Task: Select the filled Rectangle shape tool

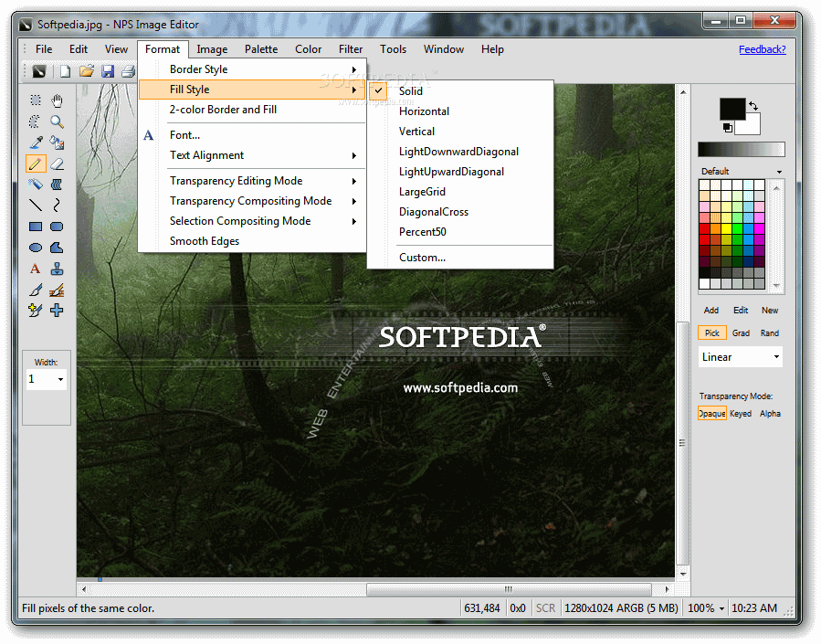Action: [36, 227]
